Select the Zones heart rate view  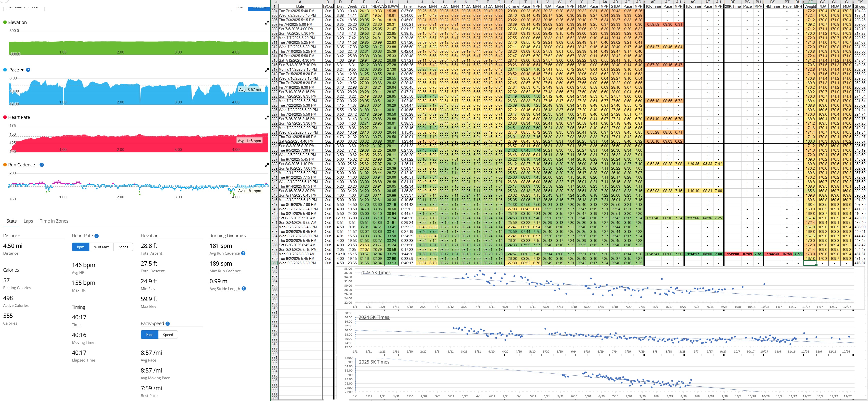(123, 247)
